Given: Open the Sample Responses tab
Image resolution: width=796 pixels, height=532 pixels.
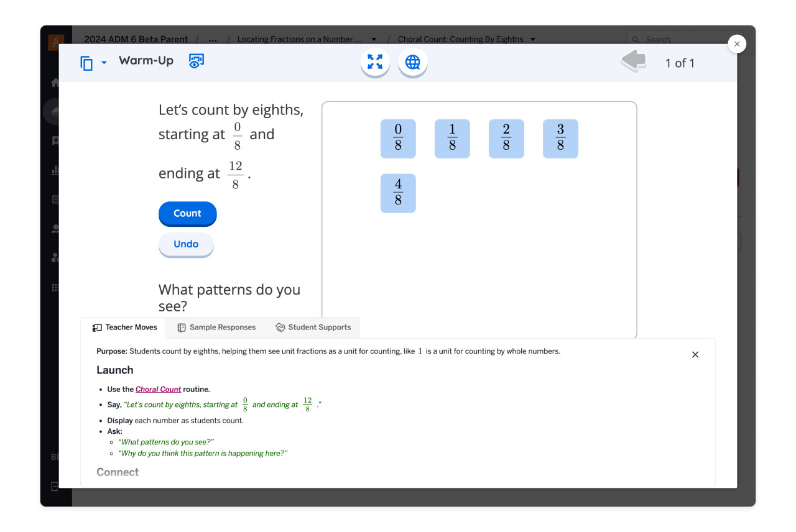Looking at the screenshot, I should click(x=216, y=328).
